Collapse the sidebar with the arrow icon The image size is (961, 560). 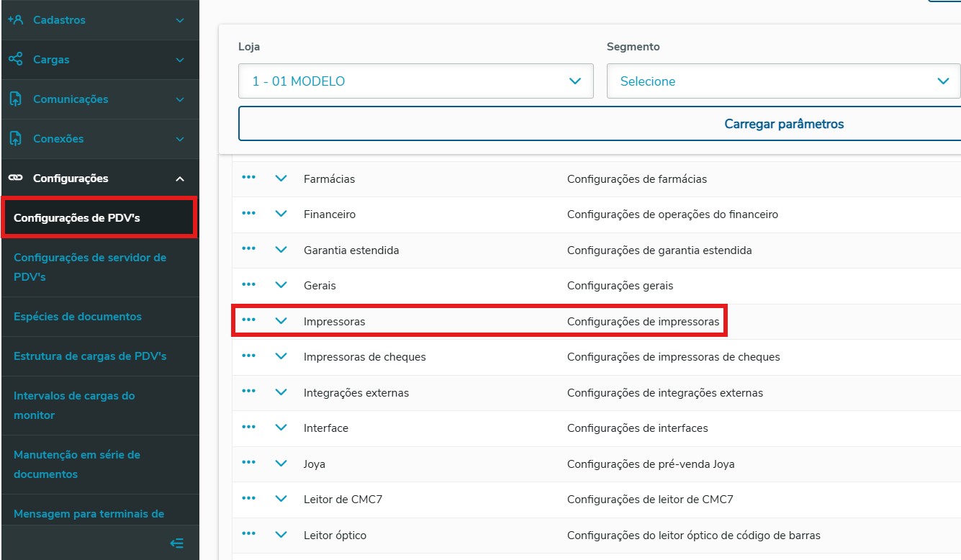[176, 543]
